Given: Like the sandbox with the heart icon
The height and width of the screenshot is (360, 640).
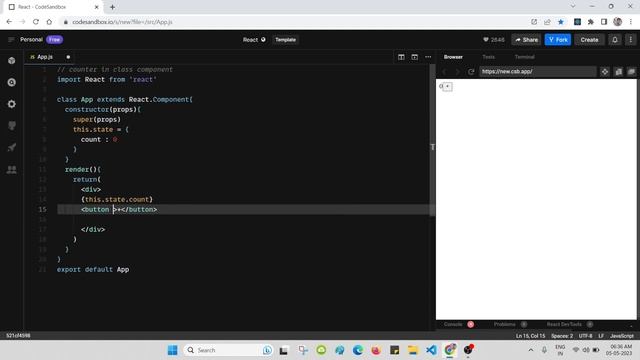Looking at the screenshot, I should [x=486, y=40].
